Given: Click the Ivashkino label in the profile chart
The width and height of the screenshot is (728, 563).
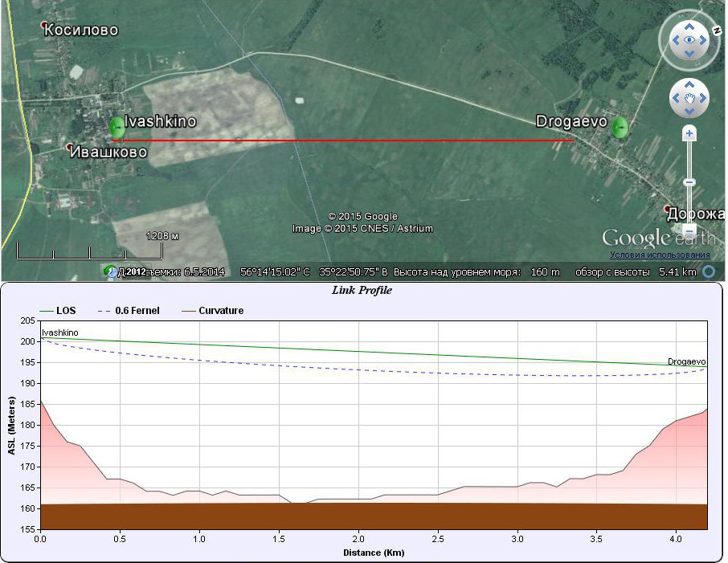Looking at the screenshot, I should 60,332.
